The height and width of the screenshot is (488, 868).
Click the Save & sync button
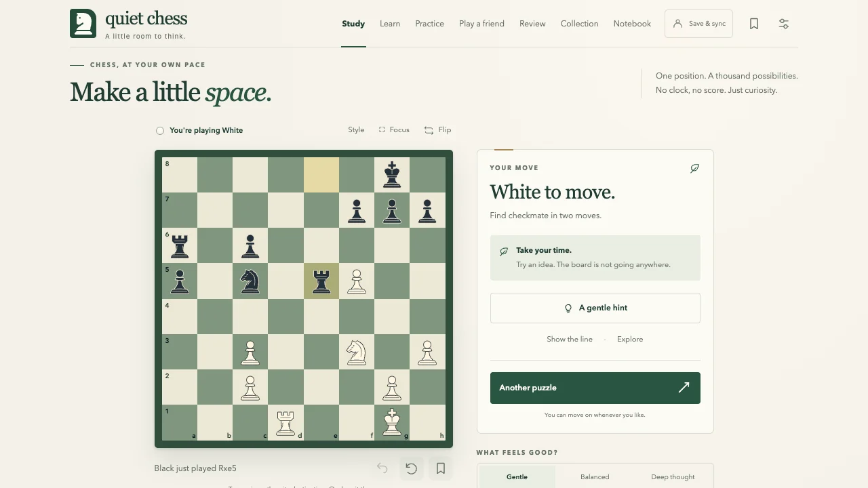(x=698, y=24)
